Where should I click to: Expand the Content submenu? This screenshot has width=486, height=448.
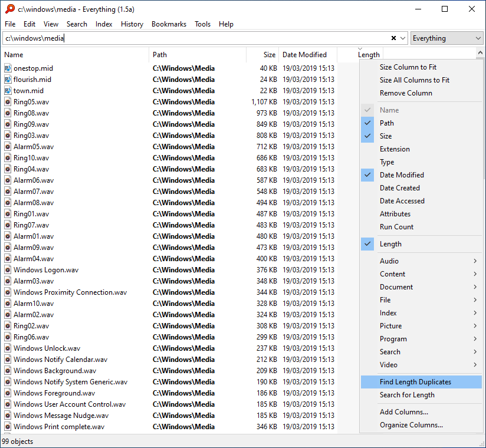(421, 274)
